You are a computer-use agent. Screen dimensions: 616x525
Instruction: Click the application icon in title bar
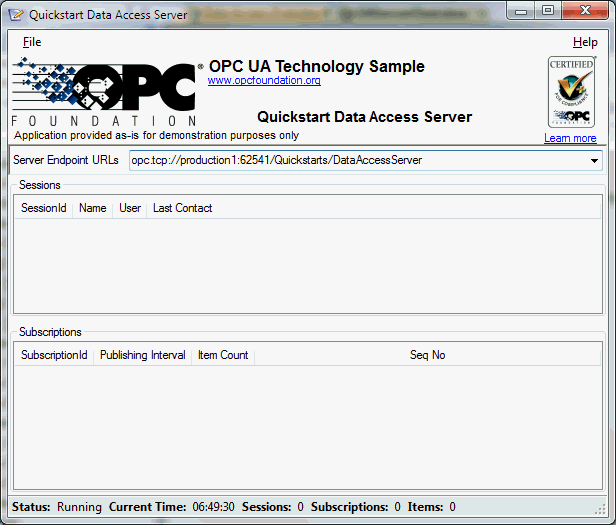pyautogui.click(x=15, y=13)
